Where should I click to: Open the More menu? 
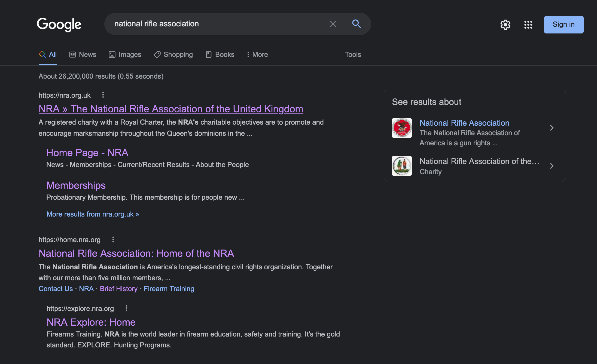[x=257, y=54]
